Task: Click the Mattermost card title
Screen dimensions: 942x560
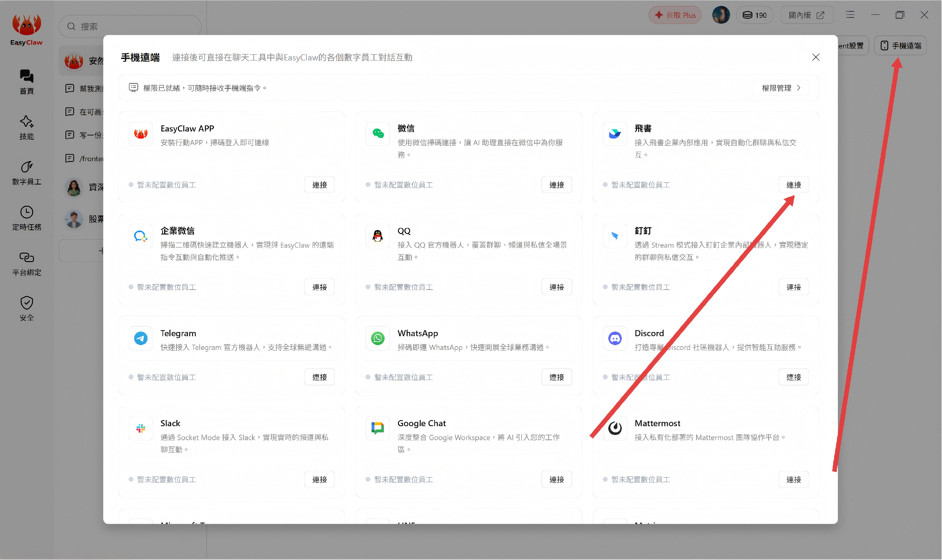Action: 657,423
